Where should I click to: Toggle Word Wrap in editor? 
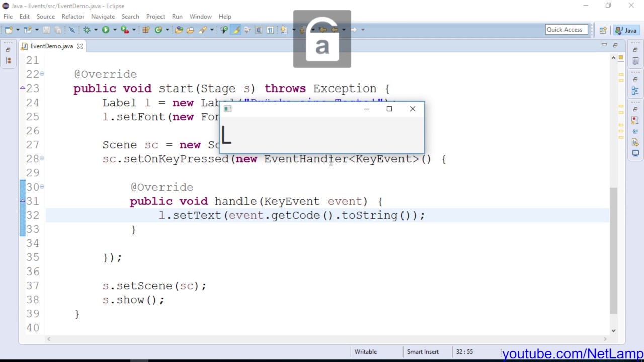click(x=247, y=30)
